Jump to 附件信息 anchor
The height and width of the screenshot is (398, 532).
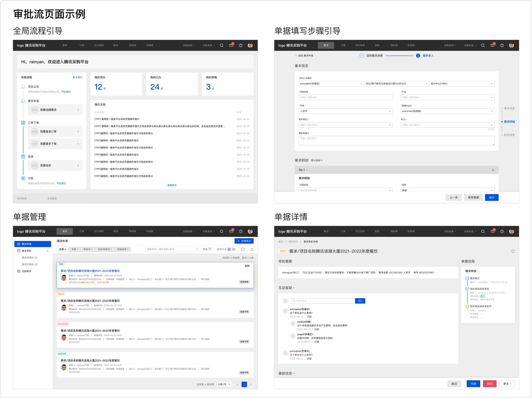pyautogui.click(x=509, y=135)
